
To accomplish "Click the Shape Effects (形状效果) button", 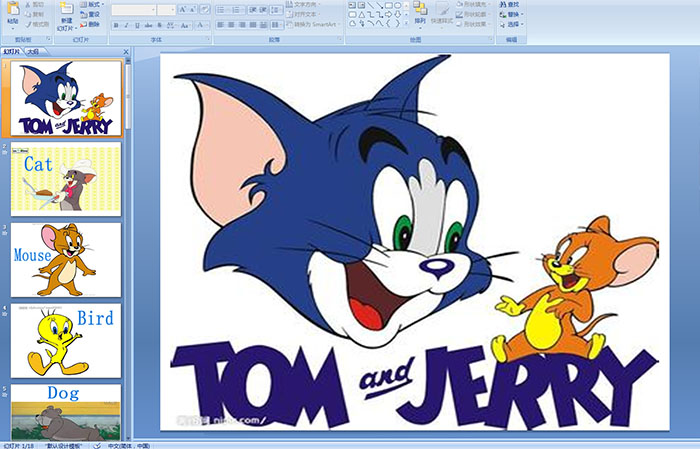I will 473,24.
